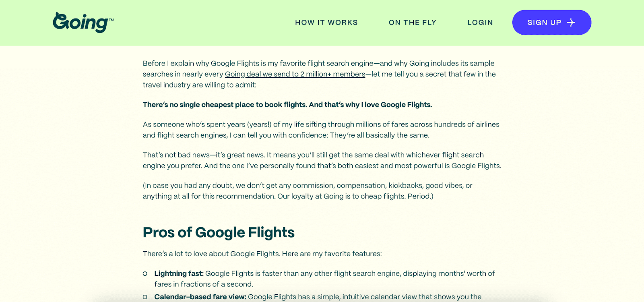Viewport: 644px width, 302px height.
Task: Click the Going logo
Action: [80, 23]
